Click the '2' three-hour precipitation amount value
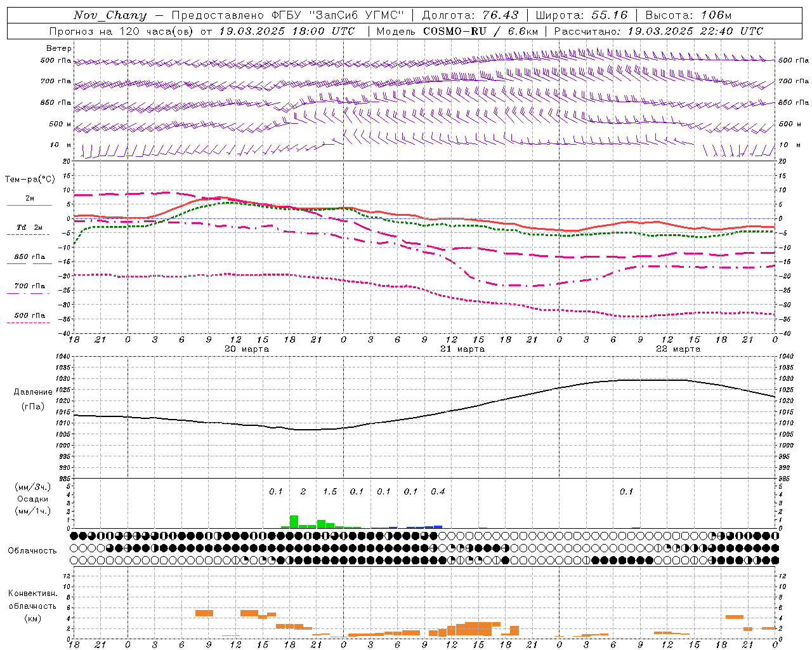The height and width of the screenshot is (650, 812). 303,492
